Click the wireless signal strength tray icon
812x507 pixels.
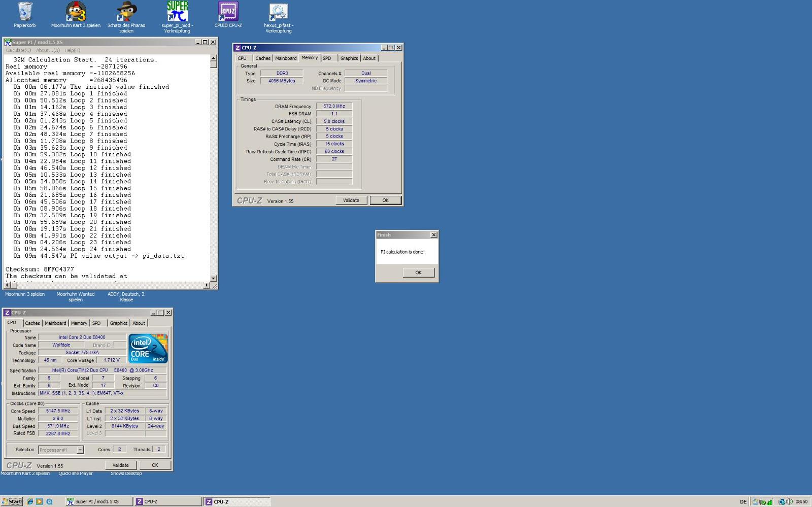coord(769,502)
